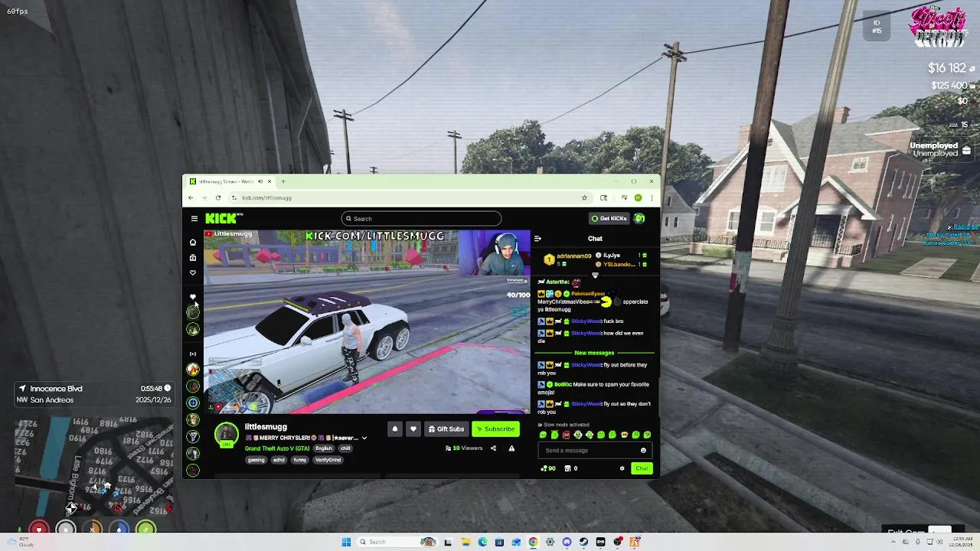Click the green Subscribe button
This screenshot has width=980, height=551.
495,429
